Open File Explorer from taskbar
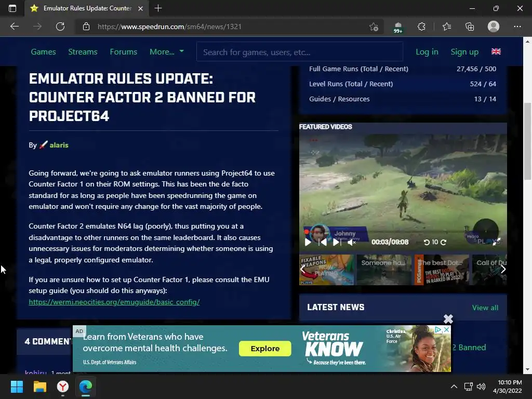 point(39,387)
